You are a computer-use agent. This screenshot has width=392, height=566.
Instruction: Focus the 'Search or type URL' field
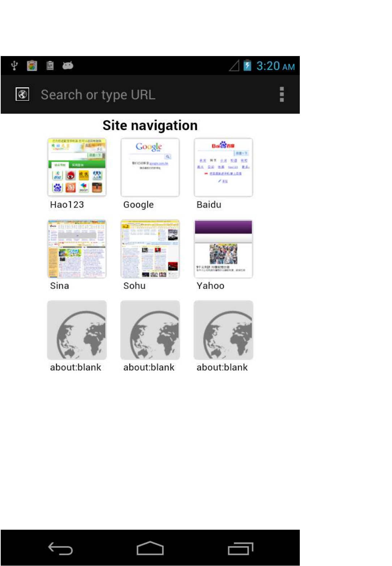[x=98, y=95]
